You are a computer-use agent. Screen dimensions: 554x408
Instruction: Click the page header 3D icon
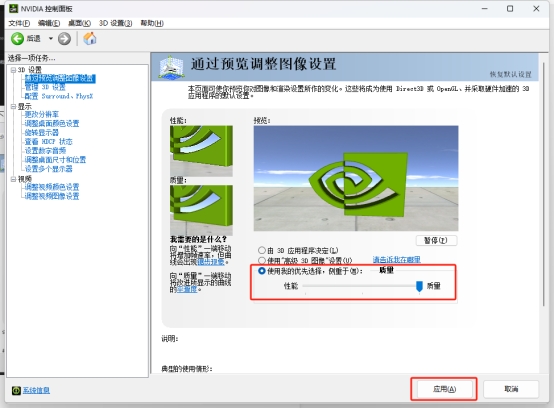(171, 66)
